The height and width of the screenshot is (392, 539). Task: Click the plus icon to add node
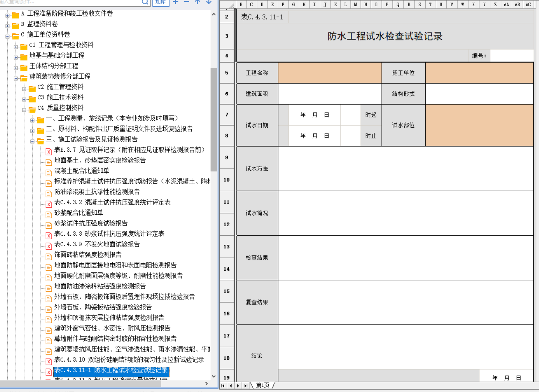coord(176,2)
